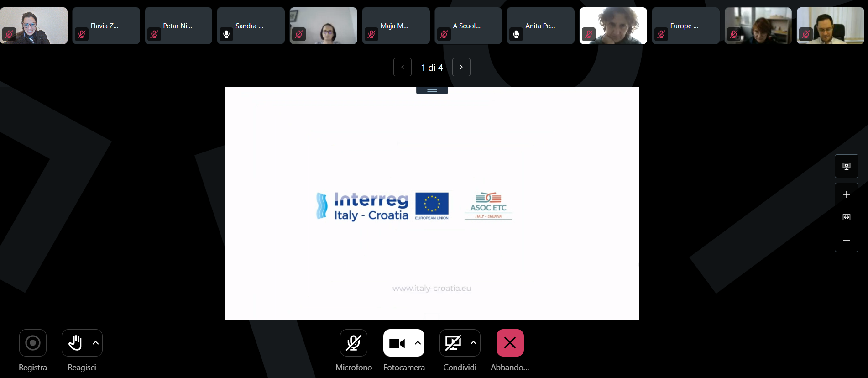Toggle the presentation view mode icon
Viewport: 868px width, 378px height.
click(847, 166)
